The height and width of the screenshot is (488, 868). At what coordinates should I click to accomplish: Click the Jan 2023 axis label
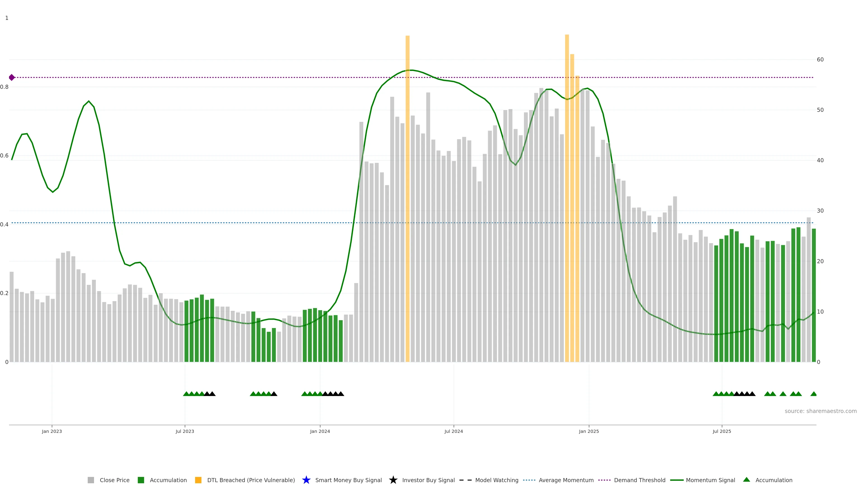coord(52,431)
